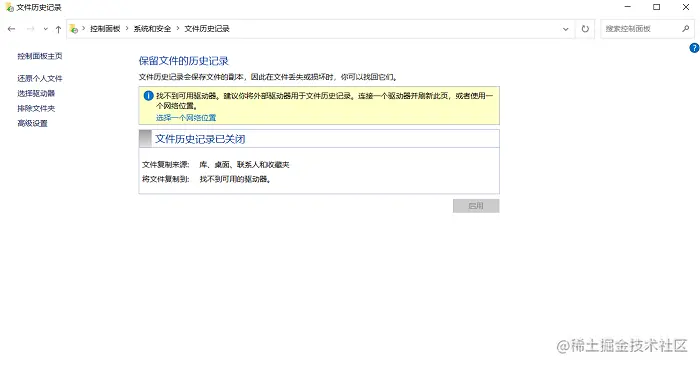Expand the address bar history dropdown
This screenshot has height=366, width=700.
pyautogui.click(x=566, y=29)
